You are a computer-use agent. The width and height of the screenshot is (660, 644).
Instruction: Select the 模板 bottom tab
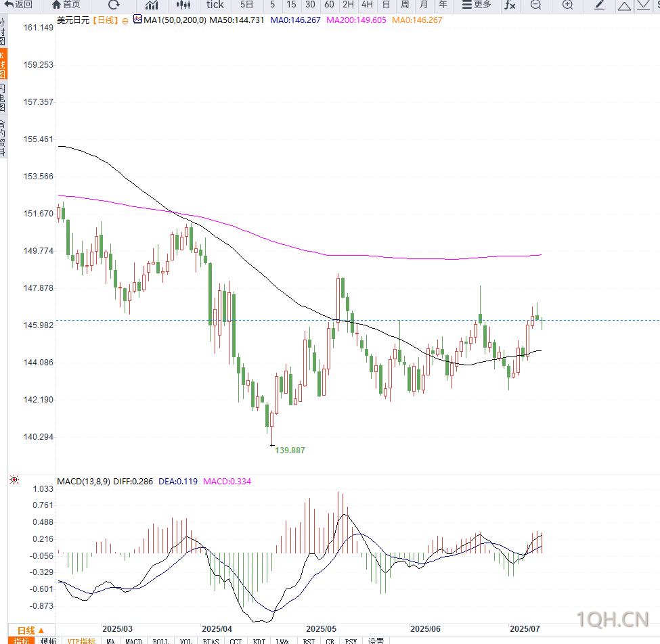tap(49, 641)
